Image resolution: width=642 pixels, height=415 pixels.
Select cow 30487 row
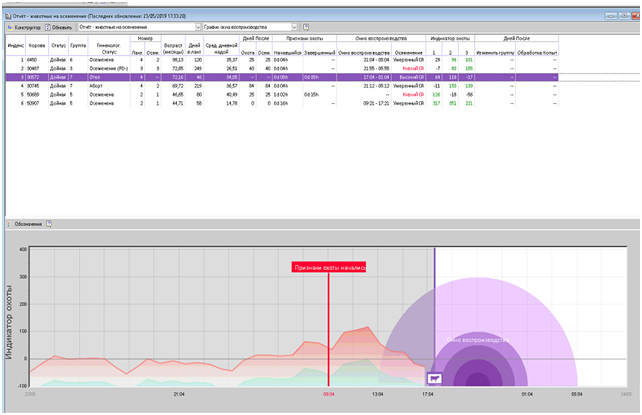tap(282, 68)
